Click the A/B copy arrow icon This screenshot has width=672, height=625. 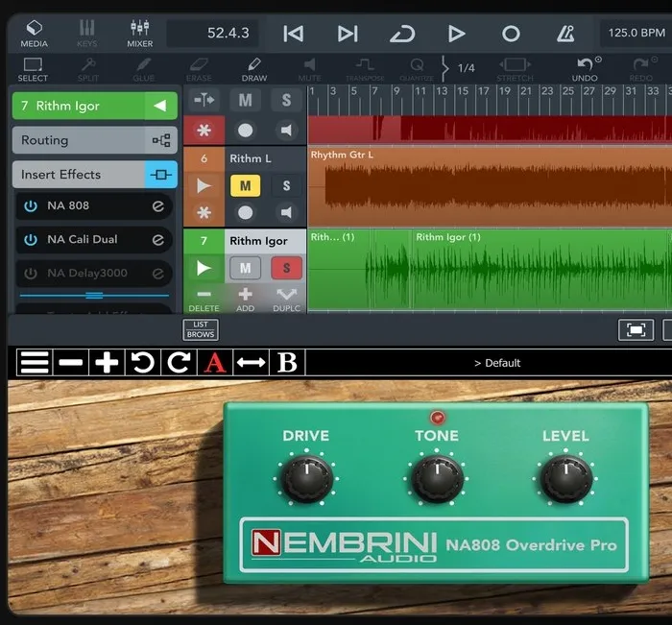click(251, 362)
